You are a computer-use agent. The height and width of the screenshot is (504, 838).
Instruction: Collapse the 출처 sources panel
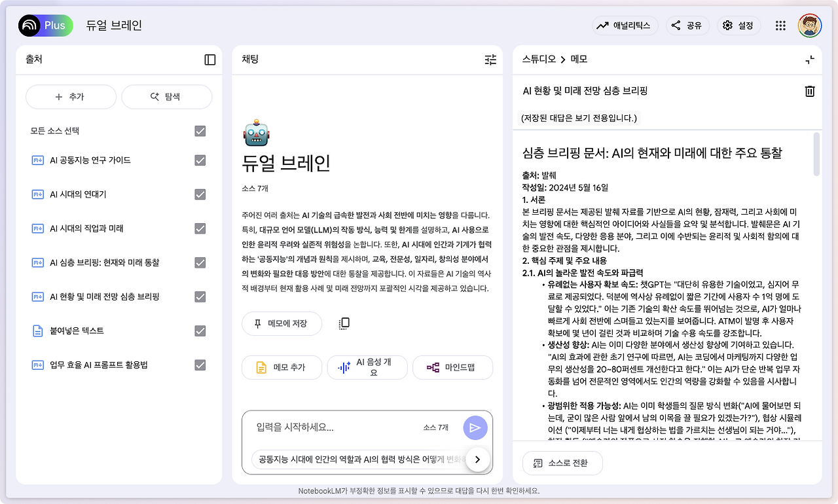pyautogui.click(x=210, y=60)
